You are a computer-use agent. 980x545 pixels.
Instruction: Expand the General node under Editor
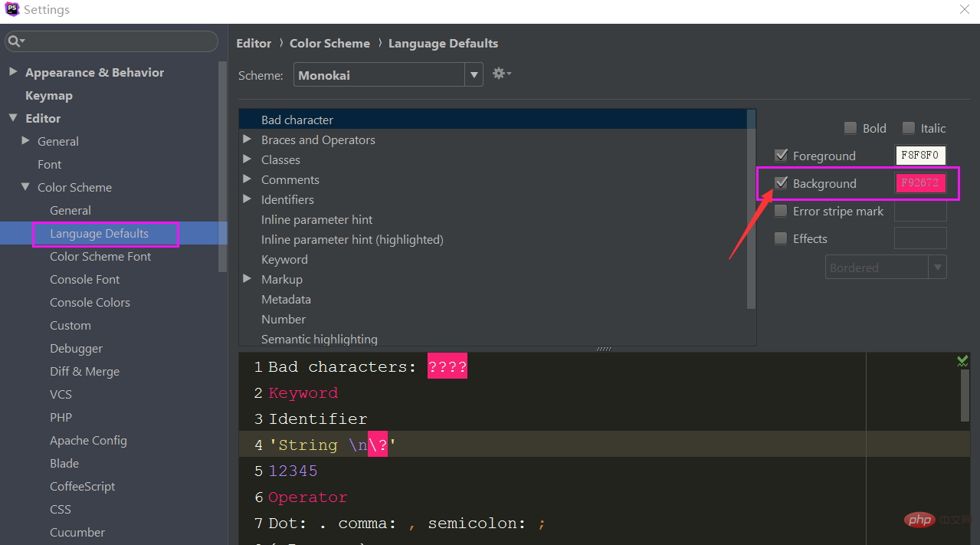(x=25, y=141)
